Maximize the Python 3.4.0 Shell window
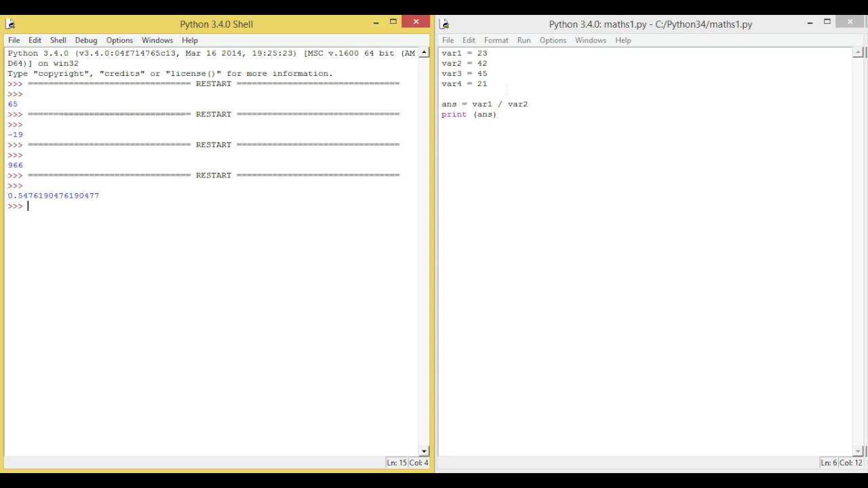The image size is (868, 488). tap(393, 22)
